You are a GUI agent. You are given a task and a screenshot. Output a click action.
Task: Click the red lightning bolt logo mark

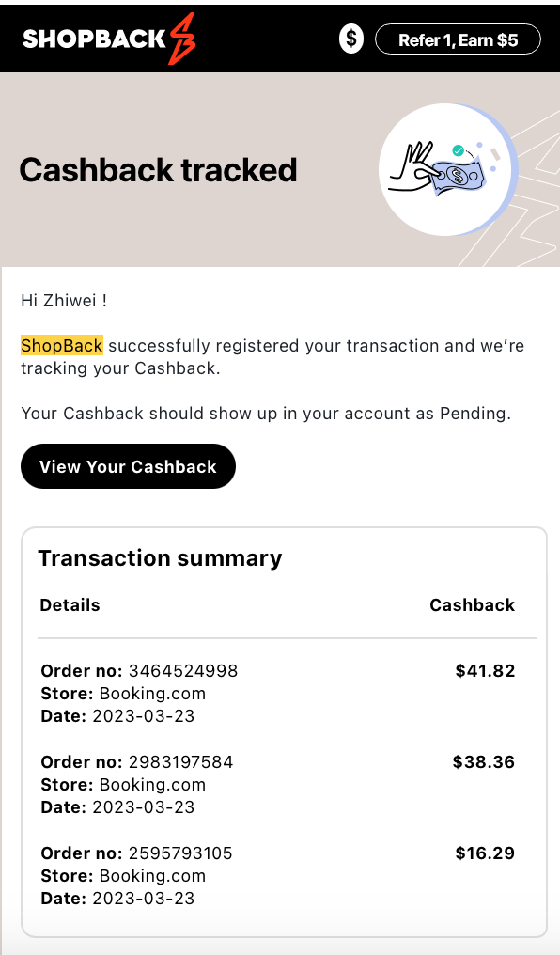click(x=182, y=39)
